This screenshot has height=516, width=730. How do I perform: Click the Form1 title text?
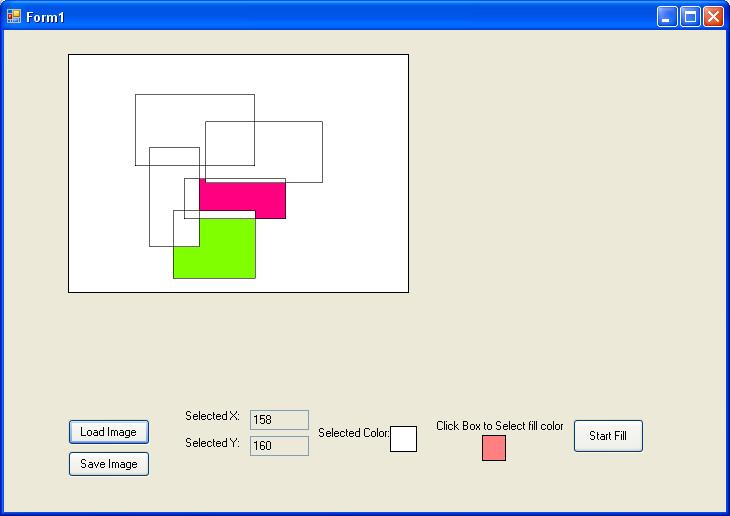[45, 17]
